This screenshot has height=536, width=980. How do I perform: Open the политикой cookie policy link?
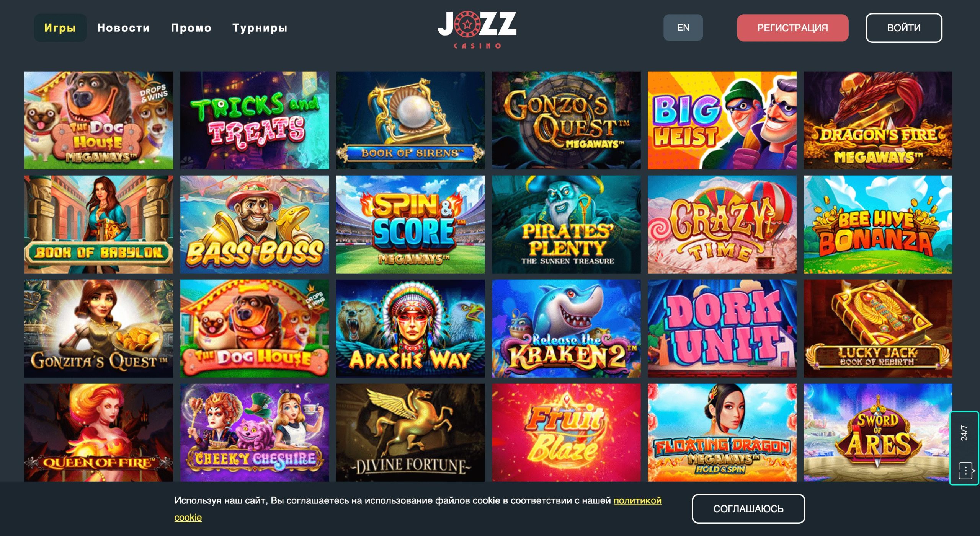click(x=637, y=500)
